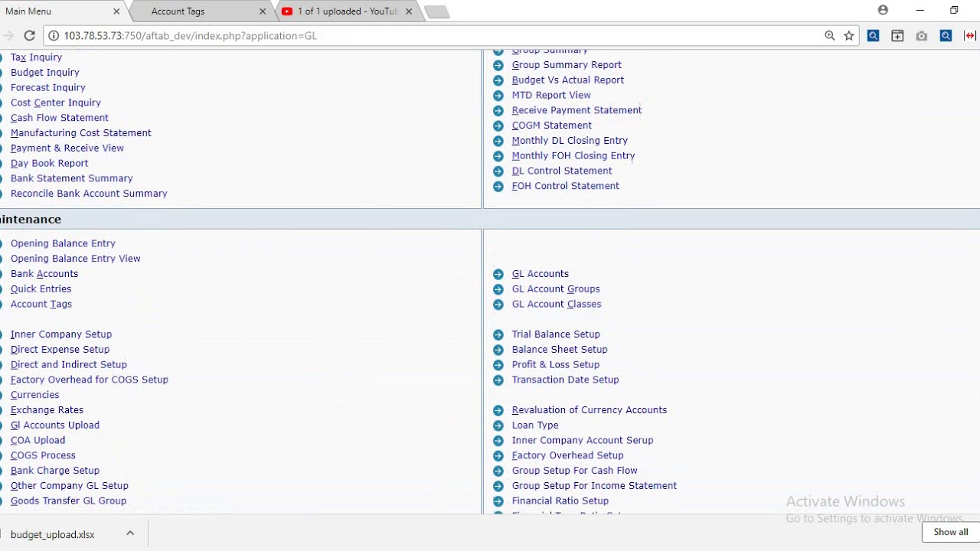Open Manufacturing Cost Statement link

coord(81,133)
